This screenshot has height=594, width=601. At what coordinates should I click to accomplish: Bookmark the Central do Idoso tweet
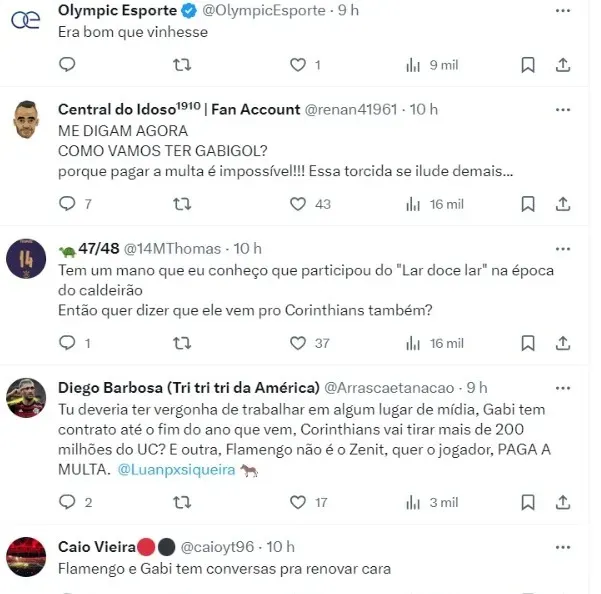(x=528, y=204)
